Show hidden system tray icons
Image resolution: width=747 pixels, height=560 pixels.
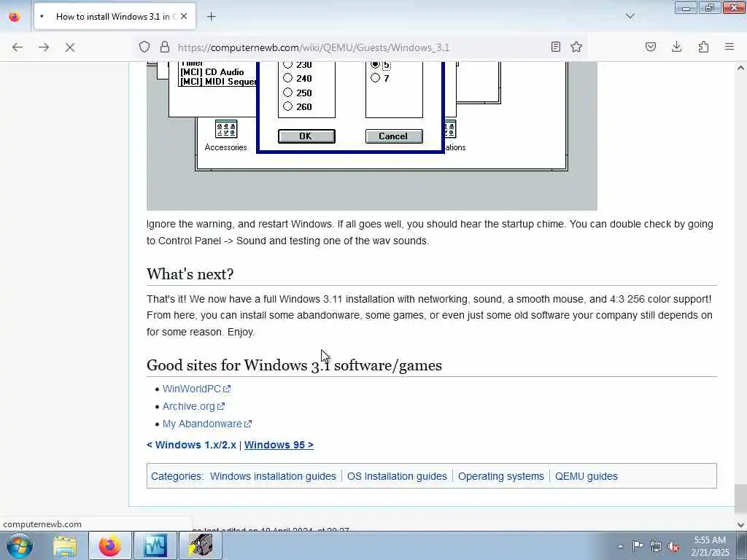click(x=620, y=547)
